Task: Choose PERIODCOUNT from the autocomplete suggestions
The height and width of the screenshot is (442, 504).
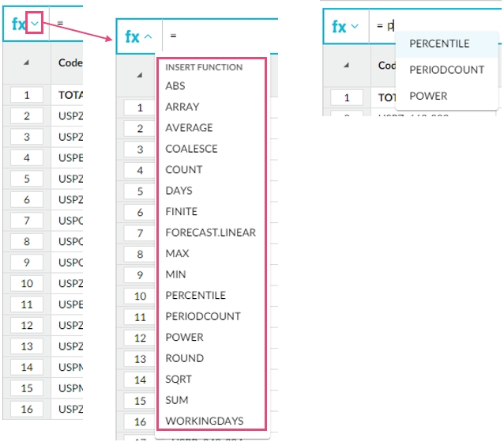Action: click(x=446, y=70)
